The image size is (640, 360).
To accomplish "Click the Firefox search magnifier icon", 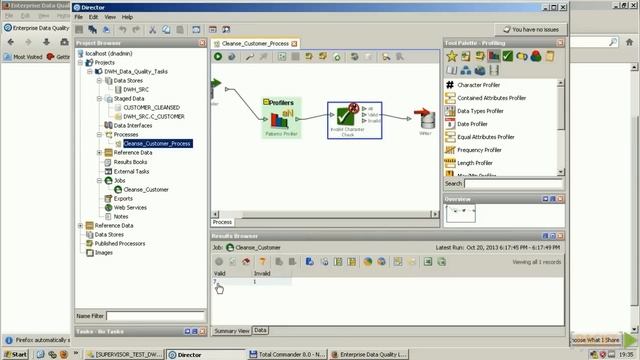I will pos(613,42).
